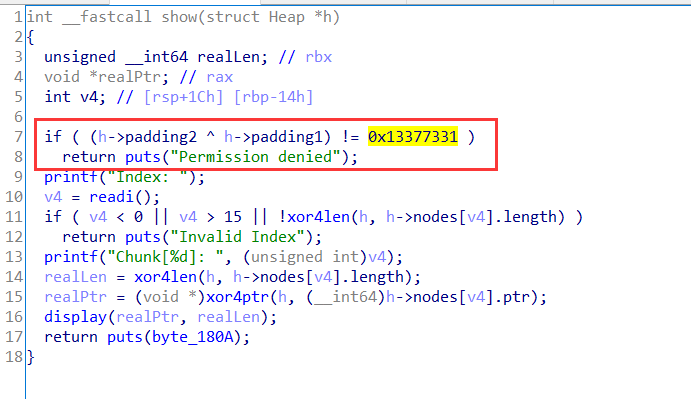This screenshot has height=399, width=691.
Task: Select the padding1 struct member
Action: 287,137
